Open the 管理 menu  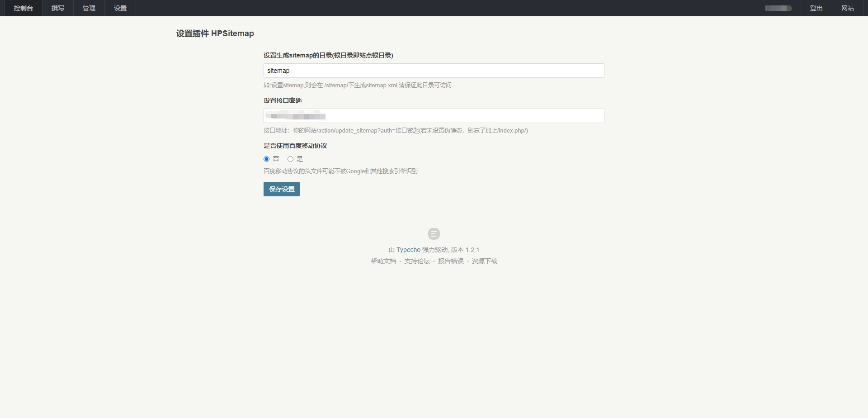[89, 8]
